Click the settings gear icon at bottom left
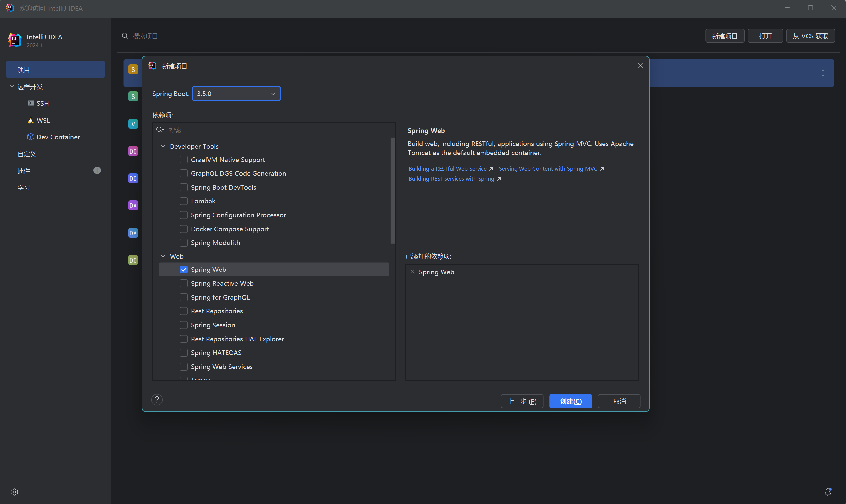 (x=14, y=492)
